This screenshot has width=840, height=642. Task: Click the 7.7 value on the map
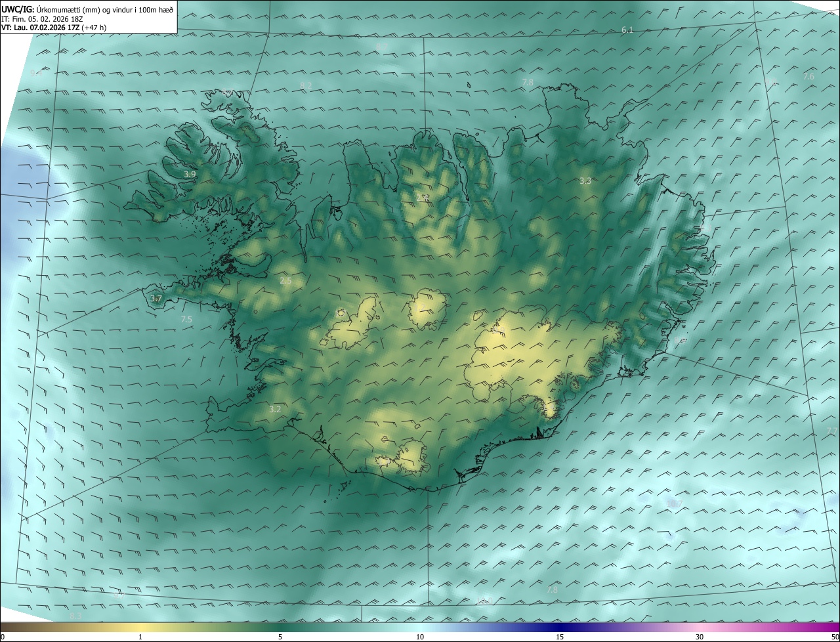pos(832,431)
